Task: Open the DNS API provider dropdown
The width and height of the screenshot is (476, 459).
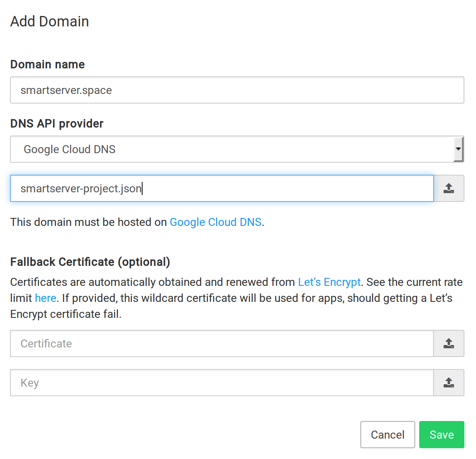Action: click(232, 149)
